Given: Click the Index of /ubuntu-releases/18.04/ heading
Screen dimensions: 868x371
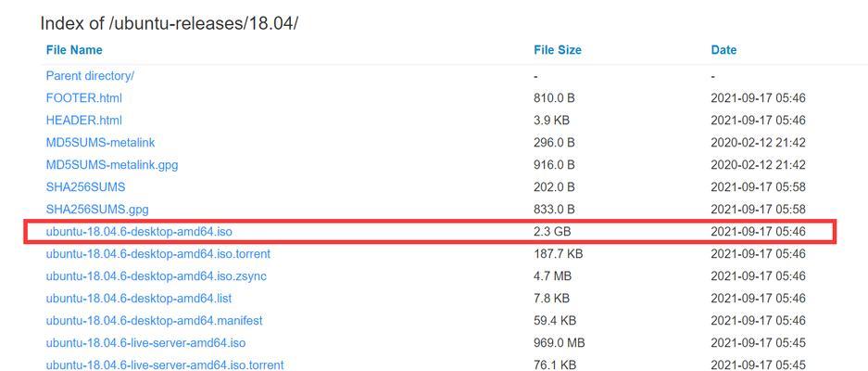Looking at the screenshot, I should (169, 24).
